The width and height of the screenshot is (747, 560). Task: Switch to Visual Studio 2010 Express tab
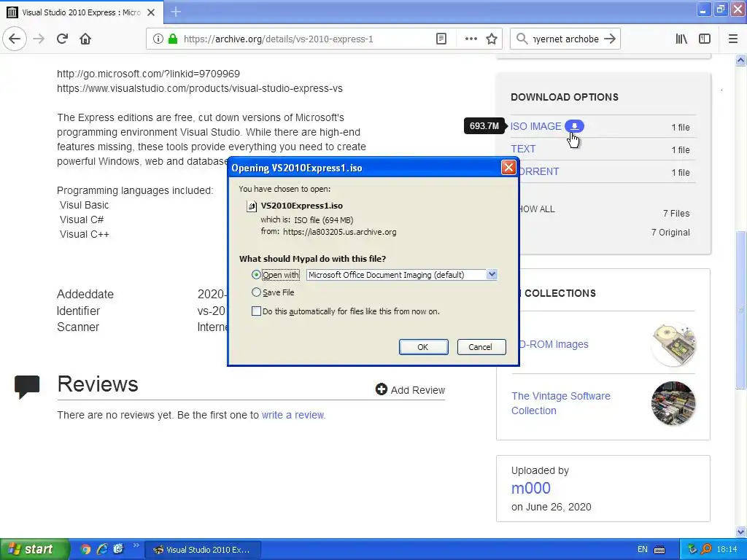pos(81,12)
